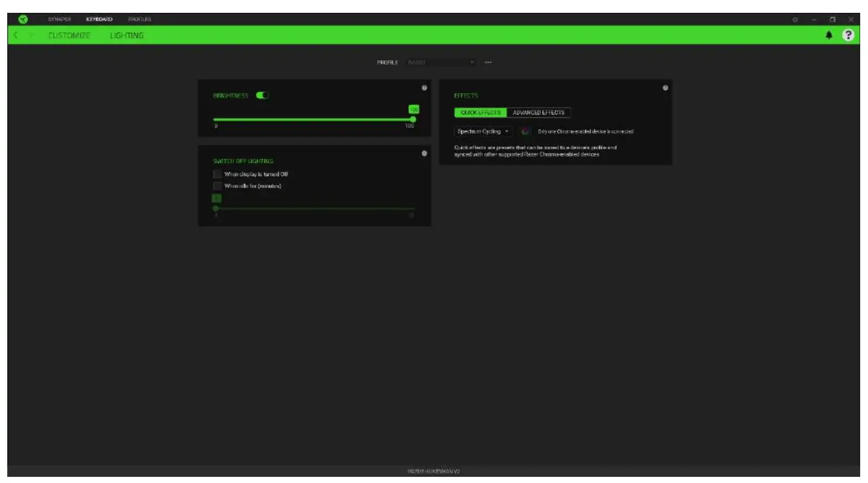The width and height of the screenshot is (868, 483).
Task: Expand the Spectrum Cycling effect dropdown
Action: pos(483,131)
